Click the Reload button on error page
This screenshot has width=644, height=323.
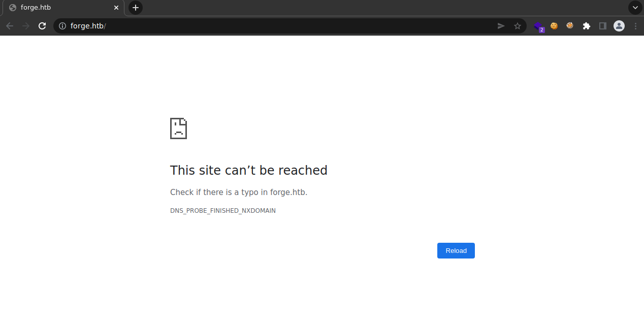(x=456, y=250)
